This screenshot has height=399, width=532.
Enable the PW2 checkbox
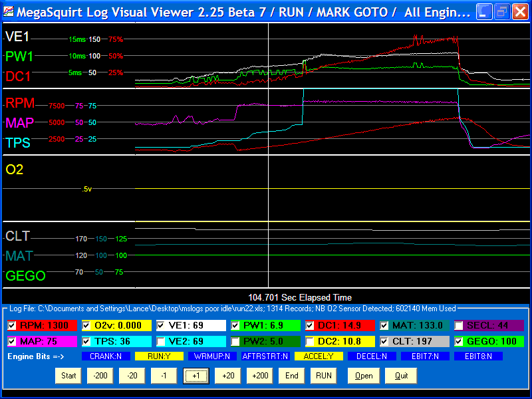(x=236, y=341)
